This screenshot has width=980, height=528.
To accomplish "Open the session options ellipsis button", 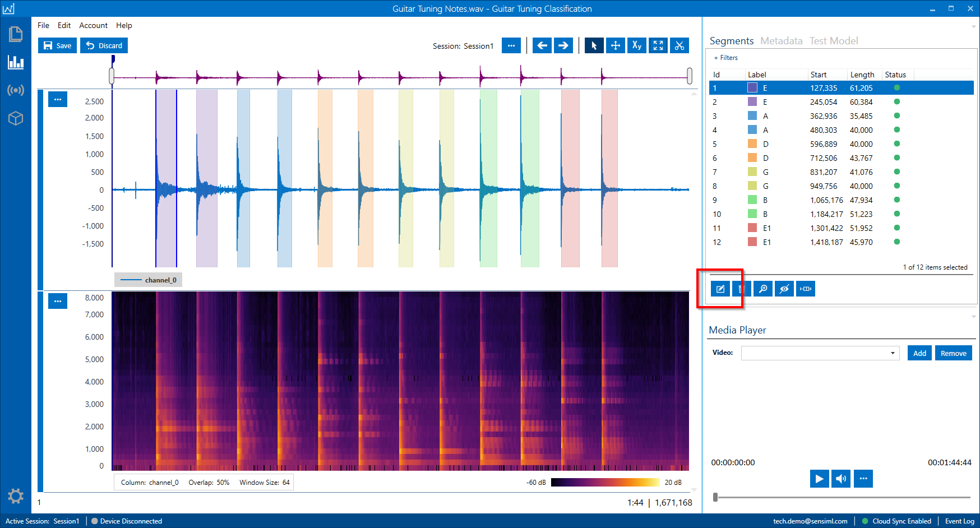I will pyautogui.click(x=511, y=45).
